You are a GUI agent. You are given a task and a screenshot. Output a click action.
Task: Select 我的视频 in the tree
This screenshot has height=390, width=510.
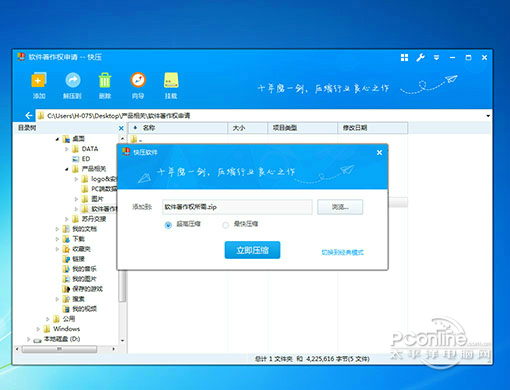click(x=85, y=309)
